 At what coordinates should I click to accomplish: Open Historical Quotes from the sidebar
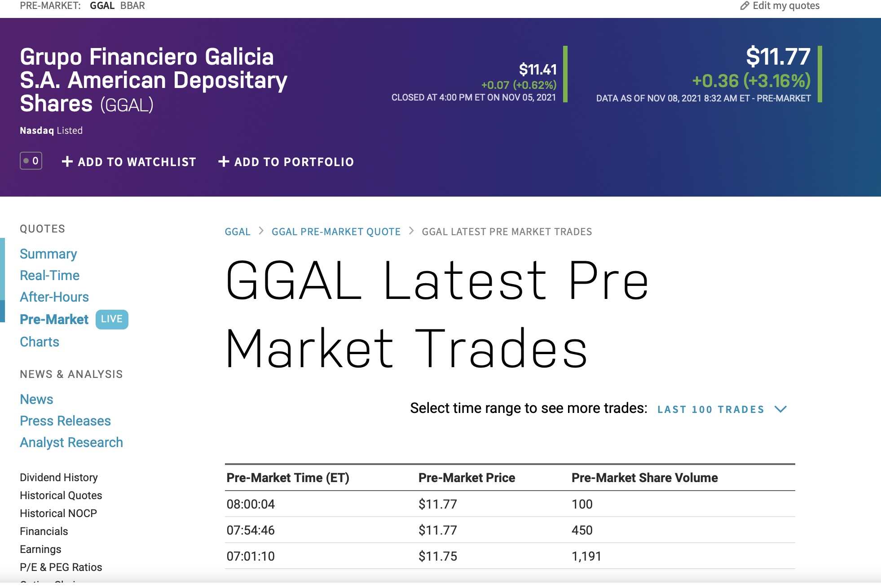(61, 496)
